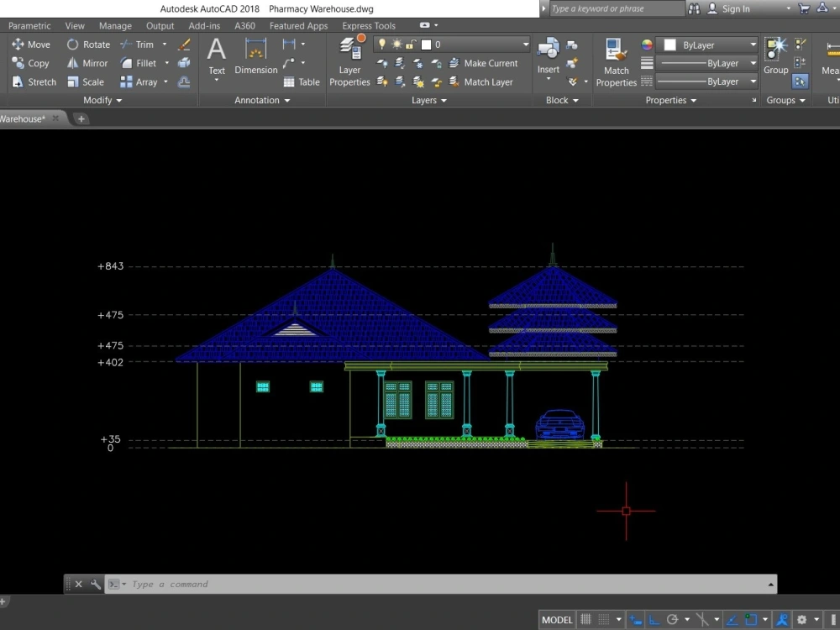Screen dimensions: 840x630
Task: Enable the layer lock toggle in the layer control
Action: click(412, 44)
